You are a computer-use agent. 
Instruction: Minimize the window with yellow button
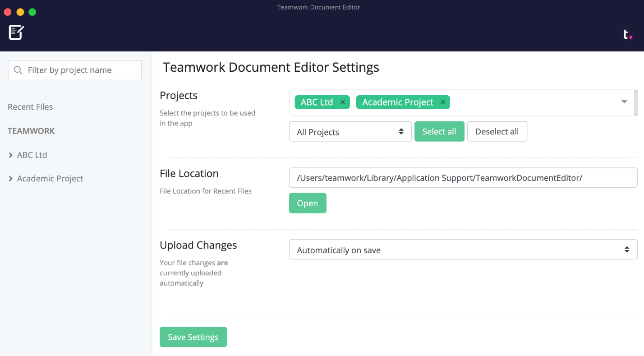point(20,12)
